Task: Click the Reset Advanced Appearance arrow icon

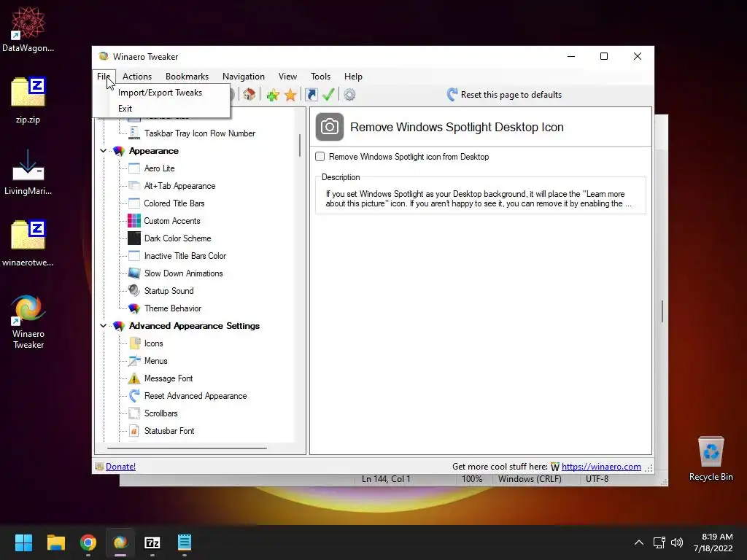Action: click(134, 396)
